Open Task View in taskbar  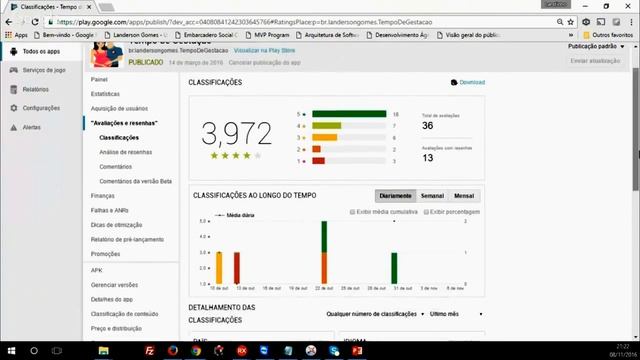tap(57, 351)
